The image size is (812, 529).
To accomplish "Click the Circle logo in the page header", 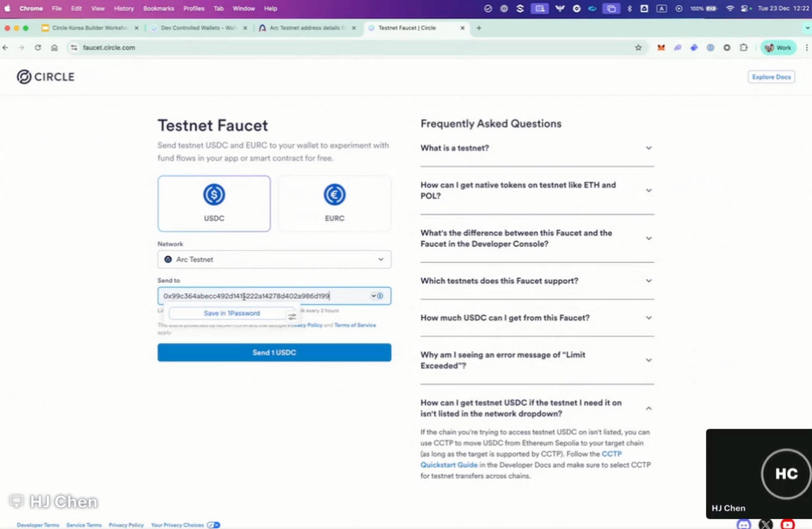I will (x=45, y=77).
